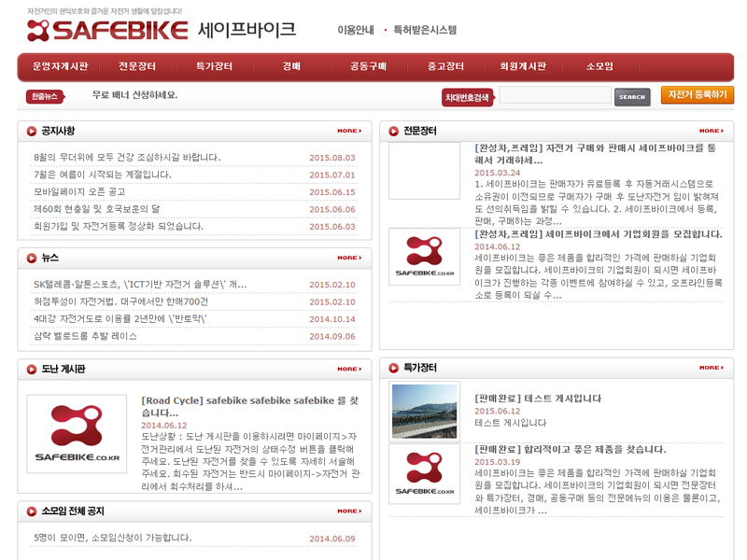The image size is (747, 560).
Task: Open 특가장터 in the navigation bar
Action: point(215,66)
